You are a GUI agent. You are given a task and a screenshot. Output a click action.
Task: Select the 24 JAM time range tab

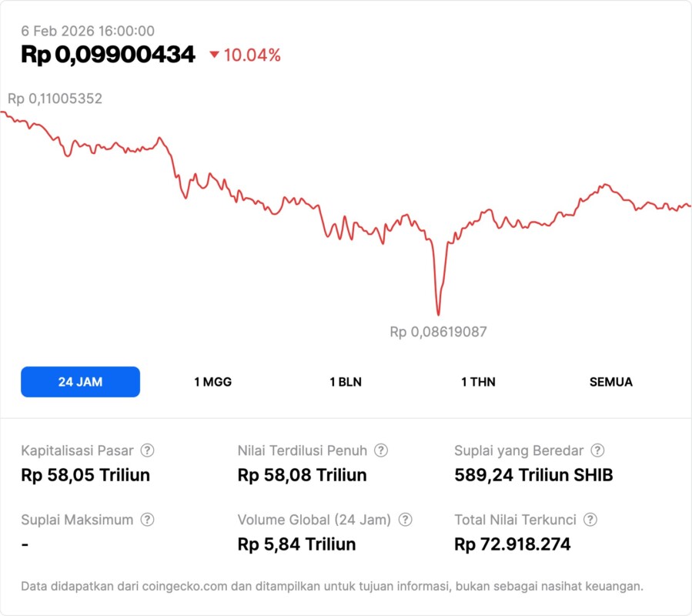tap(80, 382)
